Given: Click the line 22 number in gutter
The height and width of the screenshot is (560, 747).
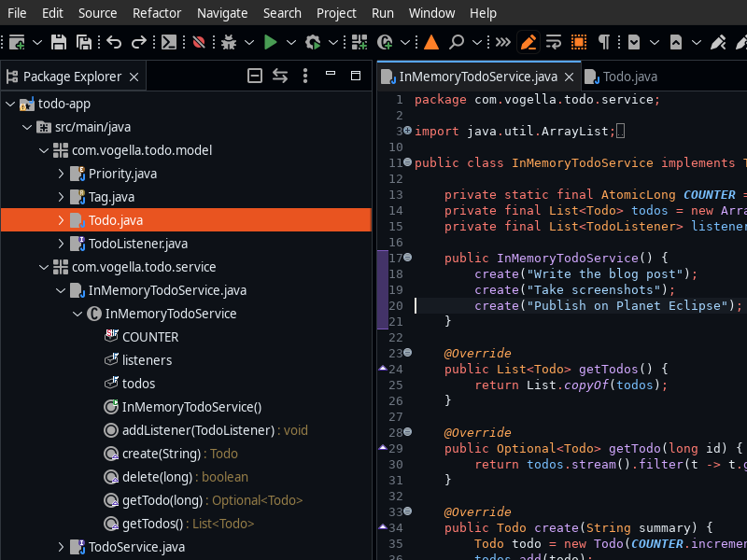Looking at the screenshot, I should [395, 338].
